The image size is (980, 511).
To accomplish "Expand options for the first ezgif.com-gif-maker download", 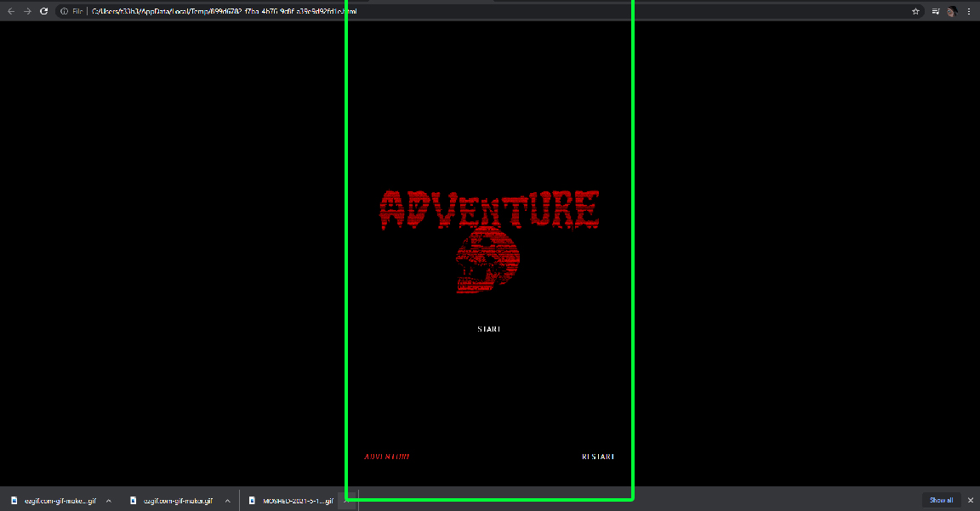I will [x=108, y=501].
